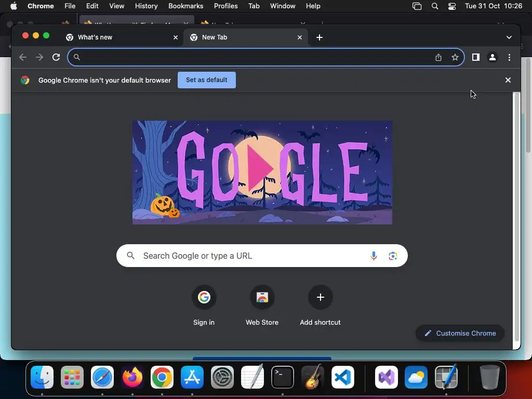The height and width of the screenshot is (399, 532).
Task: Open the cloud weather app in the Dock
Action: [416, 377]
